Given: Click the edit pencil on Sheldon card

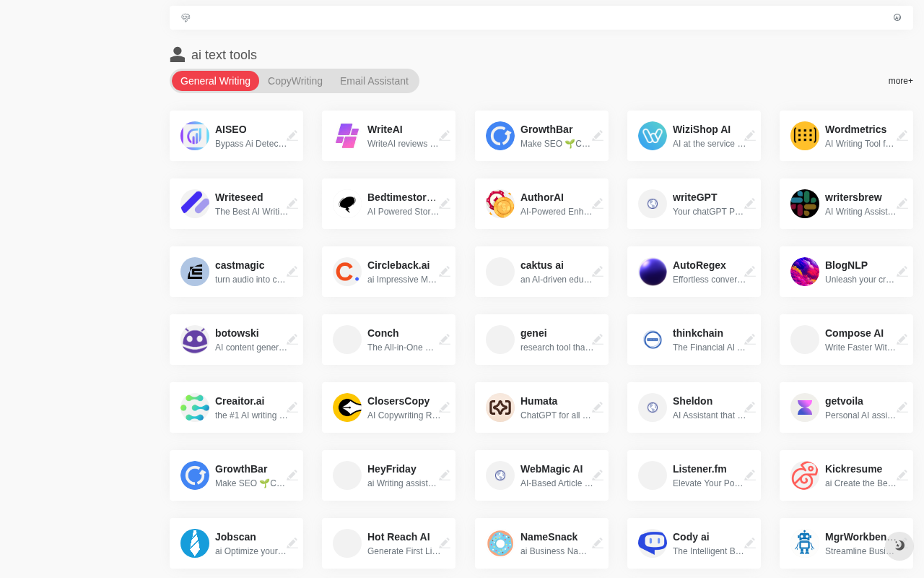Looking at the screenshot, I should pyautogui.click(x=750, y=407).
